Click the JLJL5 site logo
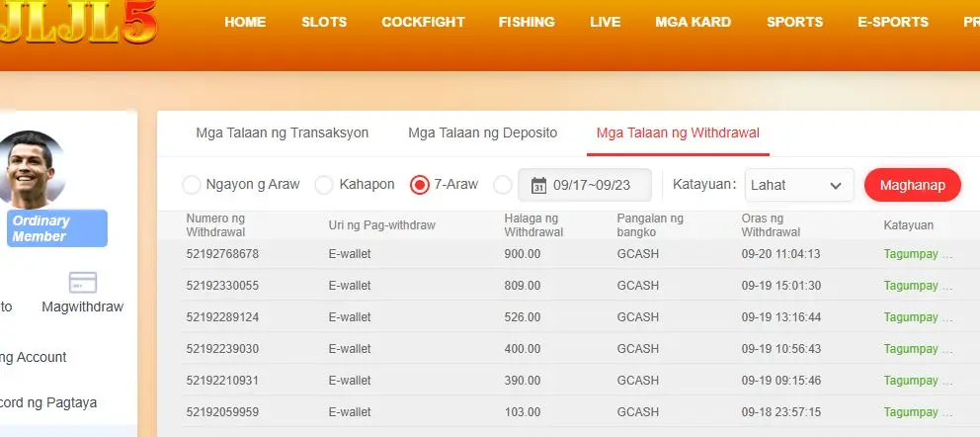 pos(79,22)
